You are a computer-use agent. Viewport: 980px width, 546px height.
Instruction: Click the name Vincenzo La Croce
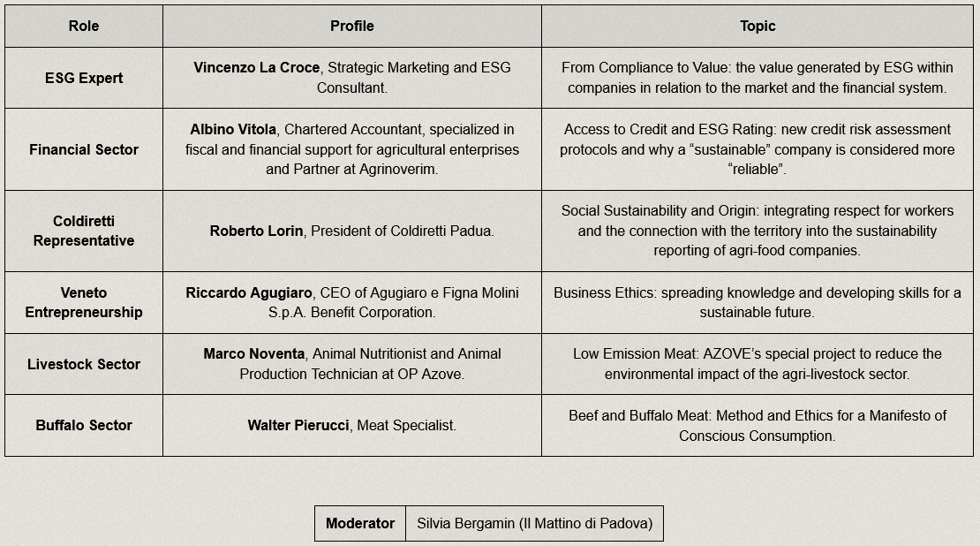[256, 67]
